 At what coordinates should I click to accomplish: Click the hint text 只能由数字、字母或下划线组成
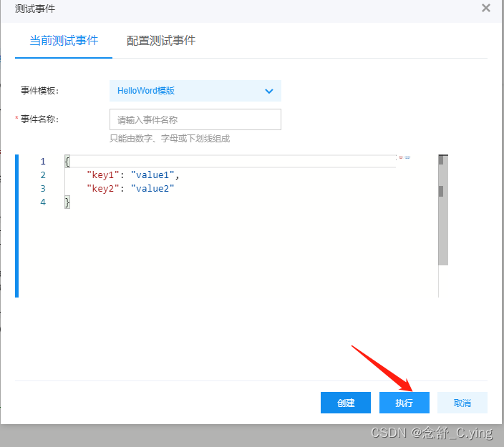[x=170, y=139]
